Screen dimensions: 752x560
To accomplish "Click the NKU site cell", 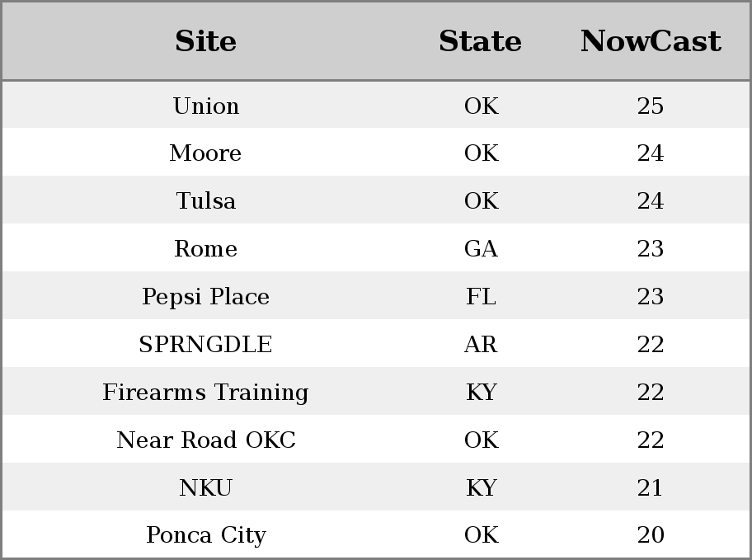I will (x=206, y=487).
